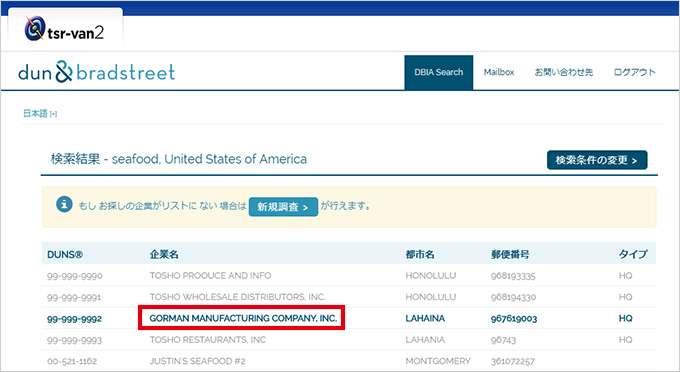
Task: Click city LAHANIA in Tosho Restaurants row
Action: pyautogui.click(x=425, y=339)
